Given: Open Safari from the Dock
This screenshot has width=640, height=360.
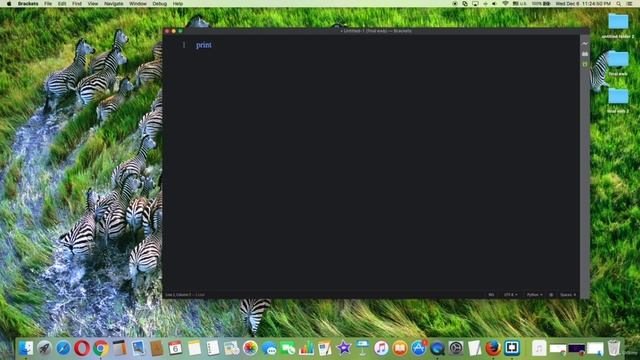Looking at the screenshot, I should pyautogui.click(x=63, y=348).
